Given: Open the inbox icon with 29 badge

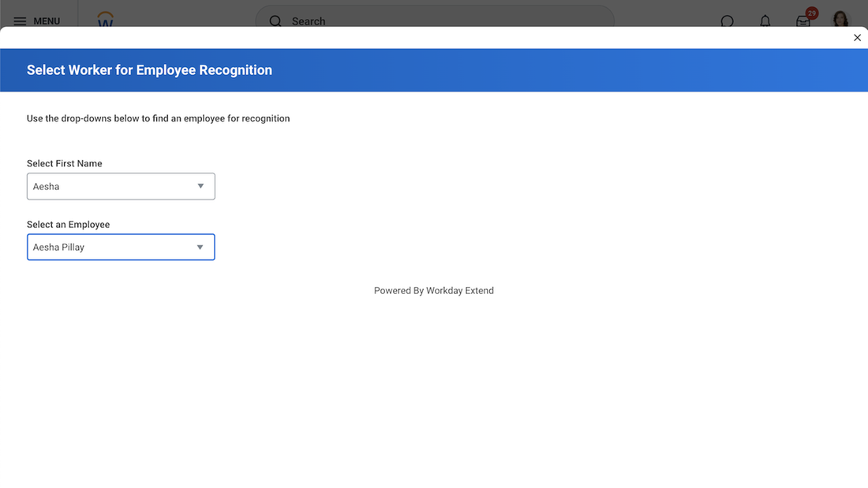Looking at the screenshot, I should 803,23.
